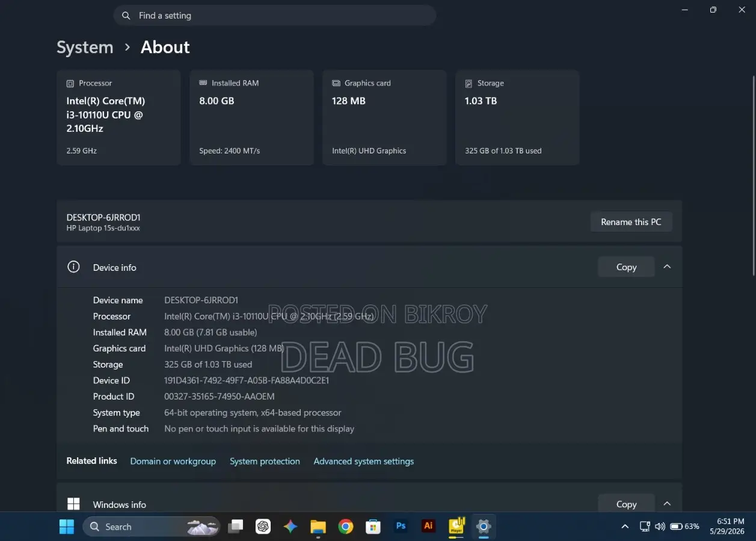Copy the Device info details

tap(626, 267)
